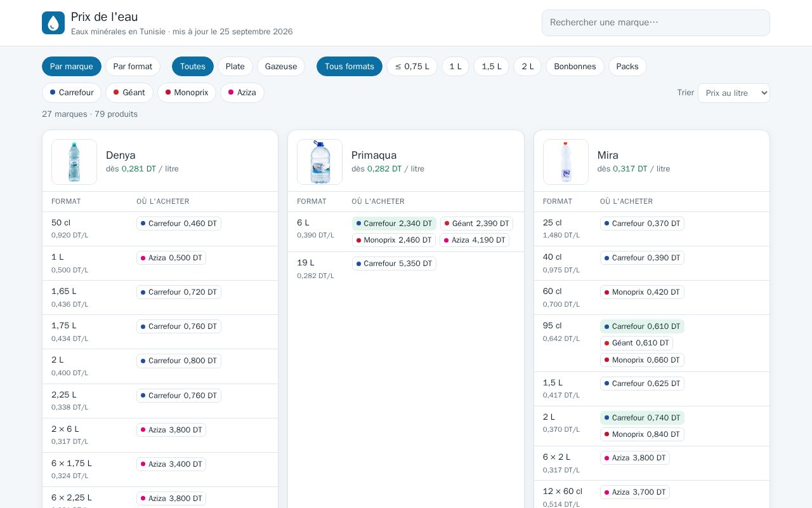Open the Denya bottle thumbnail

click(74, 162)
